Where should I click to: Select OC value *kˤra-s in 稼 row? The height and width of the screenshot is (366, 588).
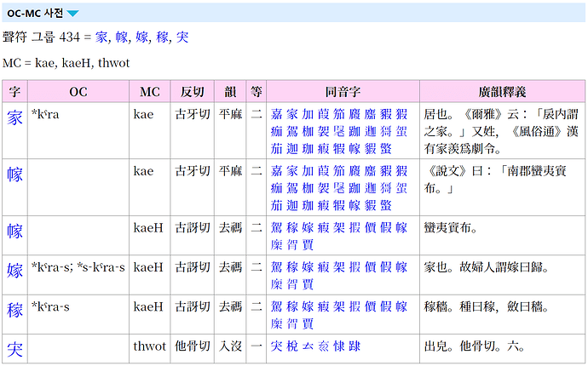click(x=50, y=306)
